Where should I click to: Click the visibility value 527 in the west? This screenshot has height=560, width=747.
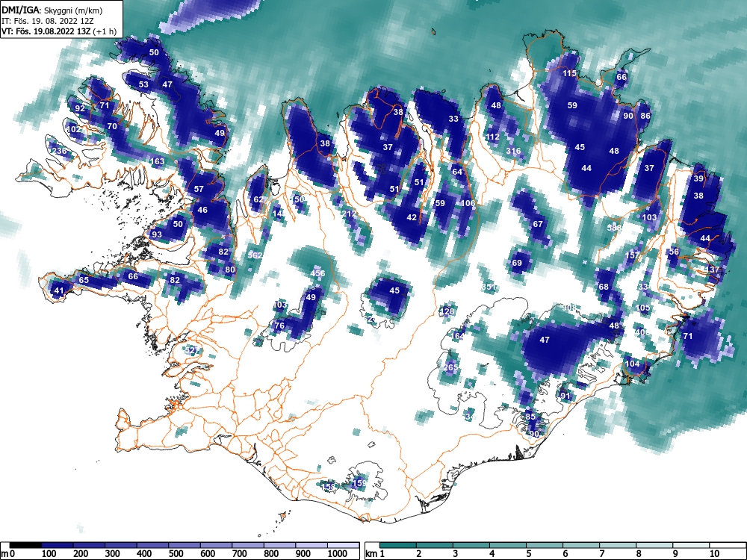coord(192,350)
